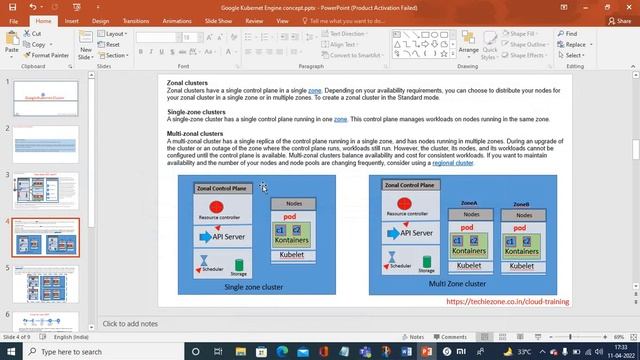Image resolution: width=640 pixels, height=360 pixels.
Task: Toggle Italic formatting
Action: click(151, 52)
